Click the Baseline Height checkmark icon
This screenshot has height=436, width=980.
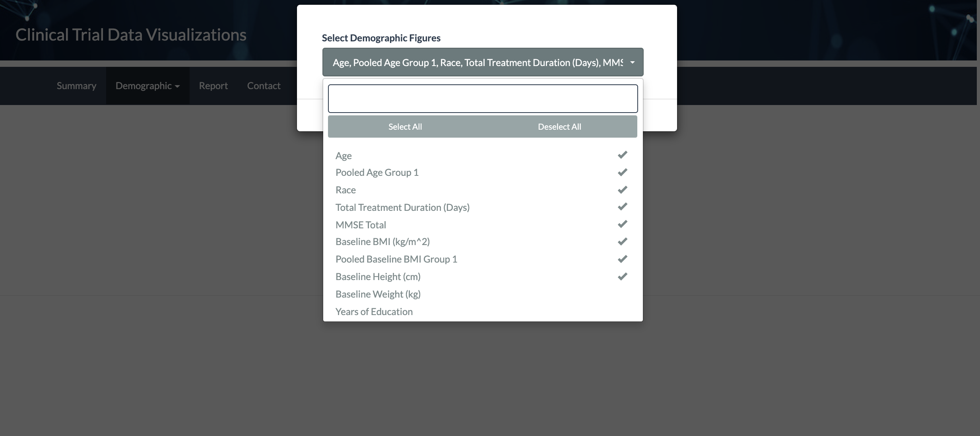click(x=623, y=276)
